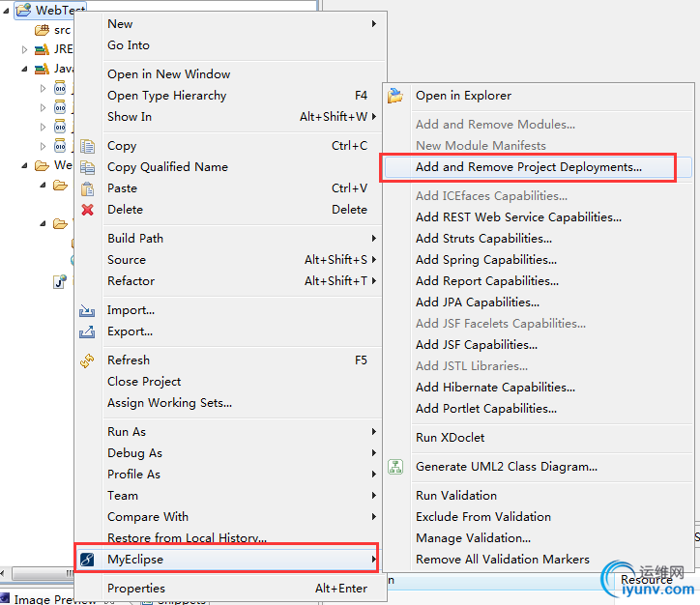700x605 pixels.
Task: Choose Remove All Validation Markers
Action: pos(502,559)
